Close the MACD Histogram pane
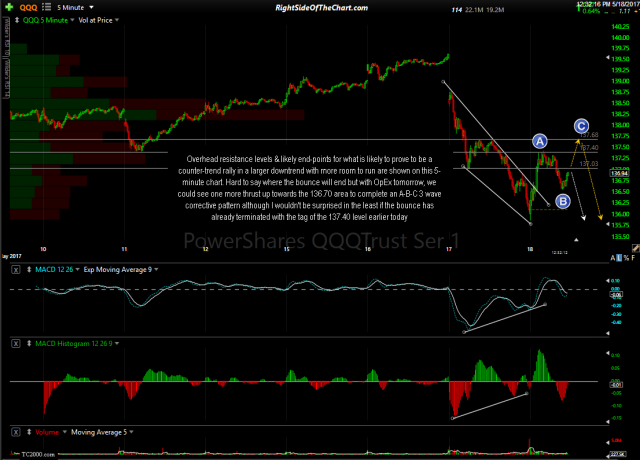 16,343
